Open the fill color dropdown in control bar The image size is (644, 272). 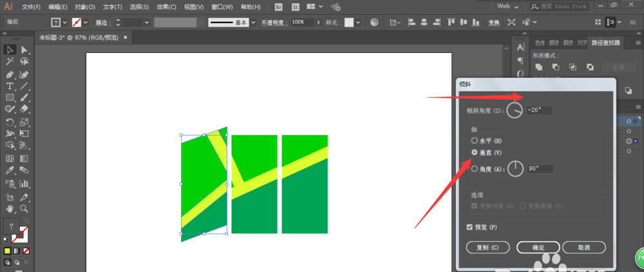point(64,23)
